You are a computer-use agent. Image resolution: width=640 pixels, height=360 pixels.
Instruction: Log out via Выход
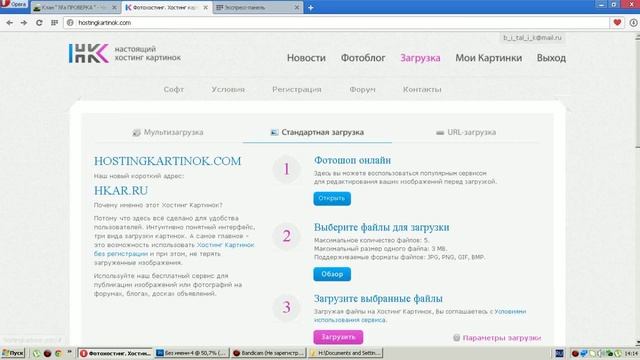tap(551, 58)
